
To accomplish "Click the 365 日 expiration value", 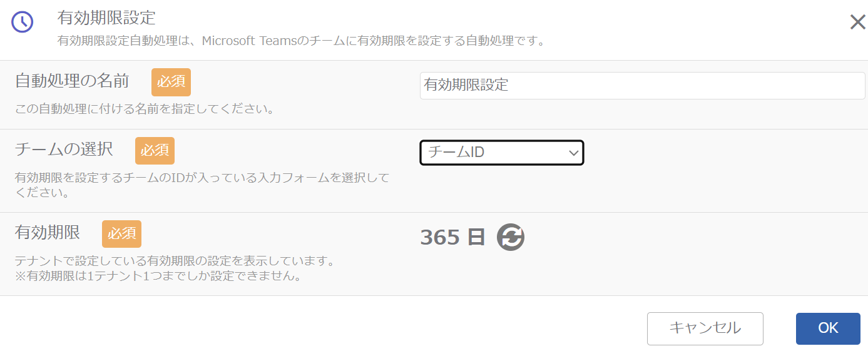I will click(452, 237).
